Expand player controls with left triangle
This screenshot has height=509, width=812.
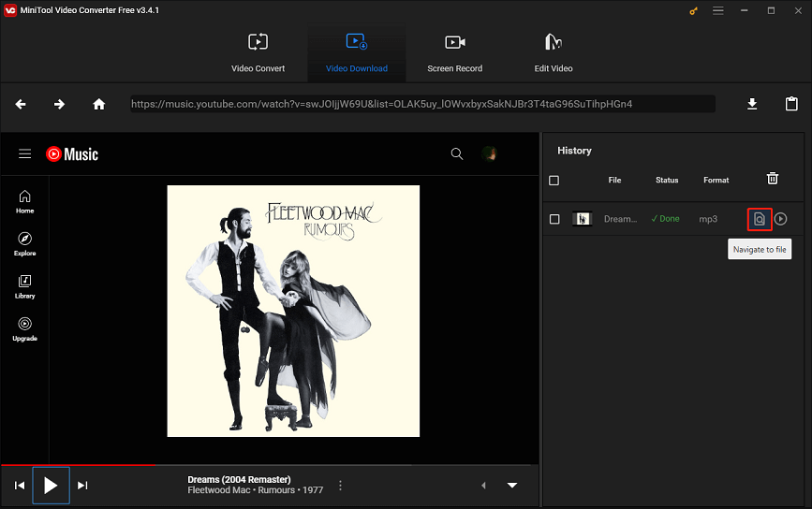tap(483, 486)
